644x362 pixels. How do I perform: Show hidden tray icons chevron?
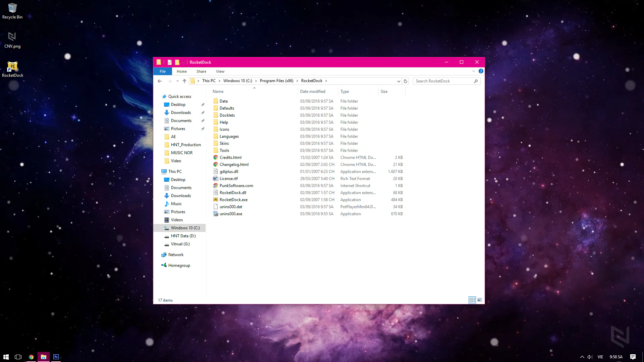pyautogui.click(x=582, y=357)
